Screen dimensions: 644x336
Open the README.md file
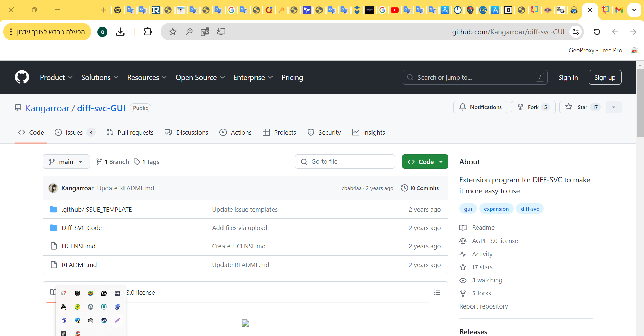coord(79,265)
